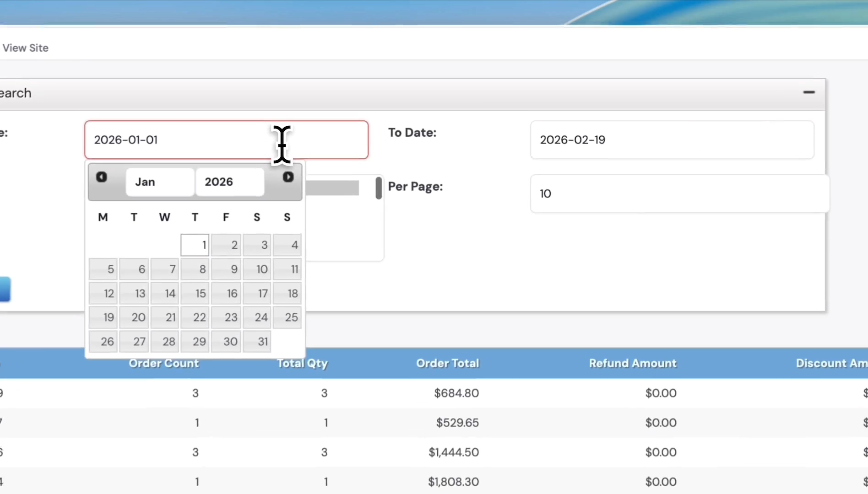
Task: Click the blue button at left edge
Action: pyautogui.click(x=5, y=289)
